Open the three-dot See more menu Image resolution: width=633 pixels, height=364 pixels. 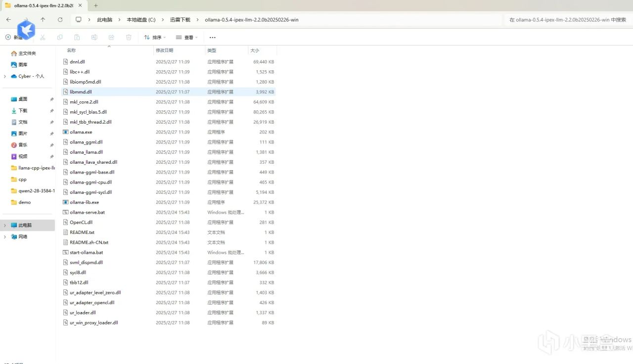pyautogui.click(x=213, y=37)
